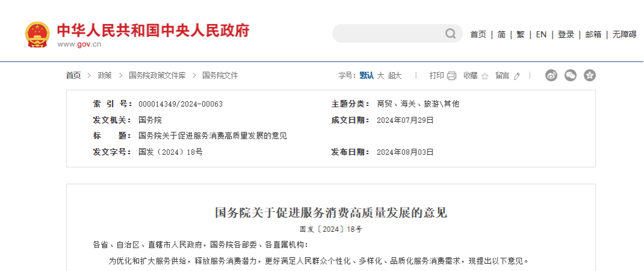Click the issuing agency value 国务院
This screenshot has height=271, width=644.
150,120
